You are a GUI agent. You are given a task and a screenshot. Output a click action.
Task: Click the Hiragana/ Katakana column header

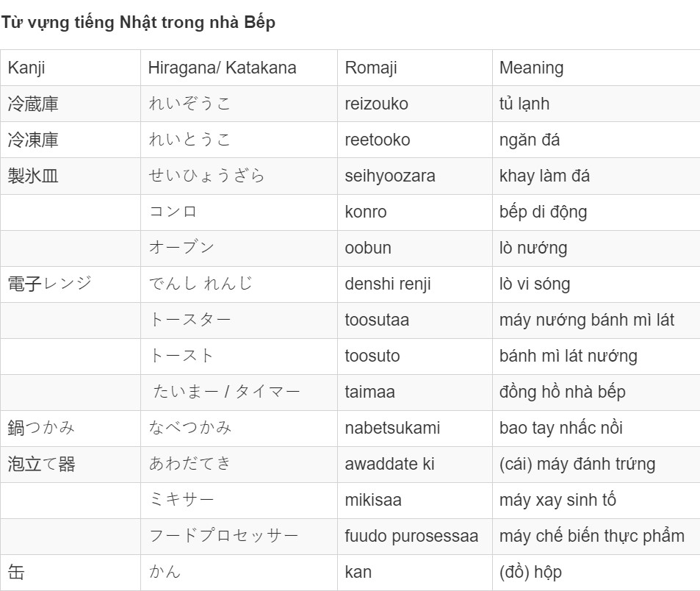click(239, 68)
